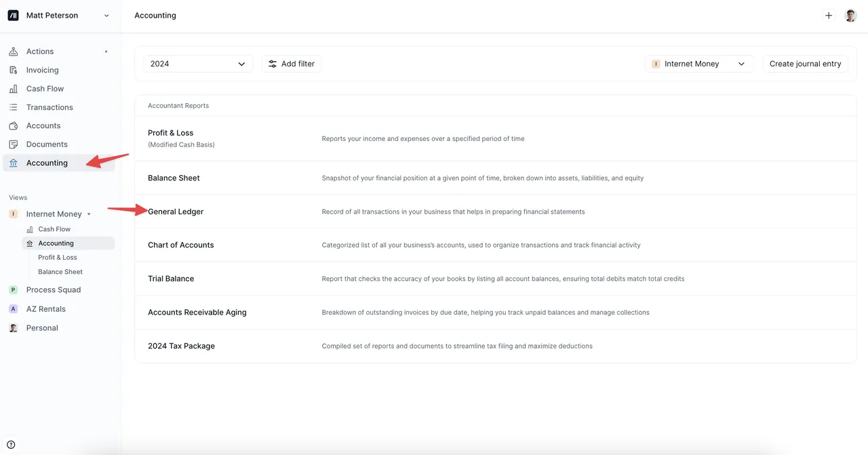Click the '(Modified Cash Basis)' subtitle
Screen dimensions: 868x455
(181, 144)
